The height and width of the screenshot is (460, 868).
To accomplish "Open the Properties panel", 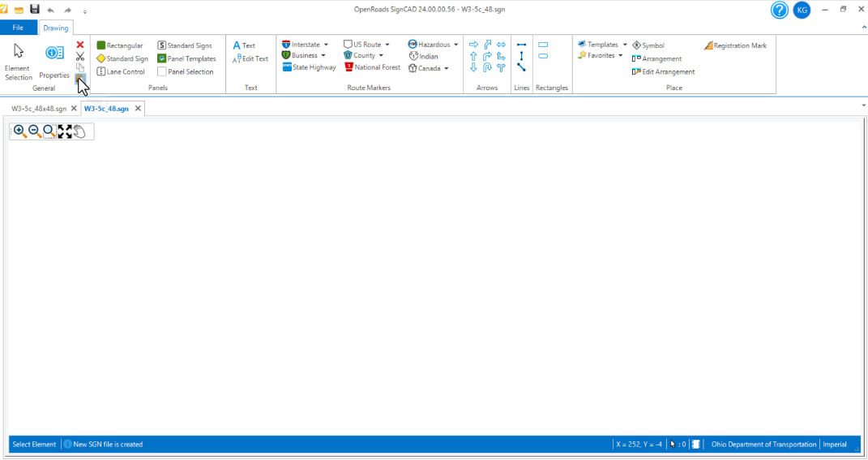I will pos(54,62).
